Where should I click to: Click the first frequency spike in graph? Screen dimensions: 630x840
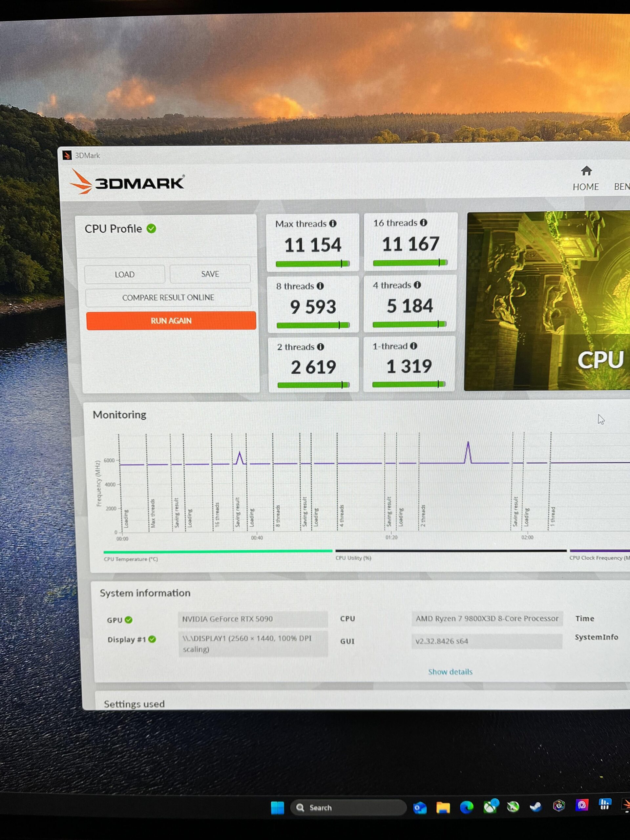click(x=240, y=458)
